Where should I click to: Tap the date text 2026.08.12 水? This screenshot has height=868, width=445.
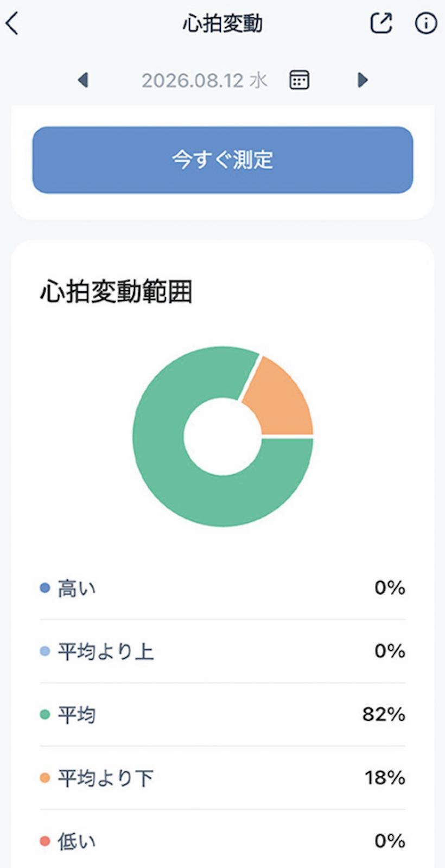pyautogui.click(x=205, y=81)
